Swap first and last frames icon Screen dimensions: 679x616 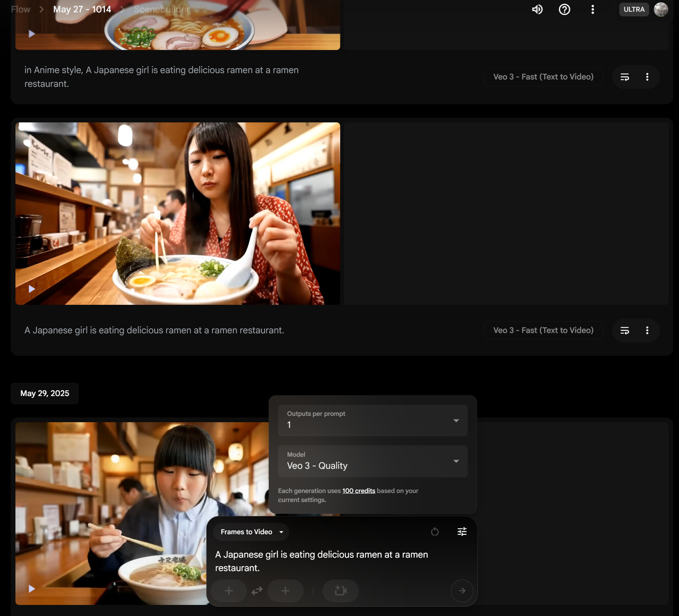pyautogui.click(x=257, y=591)
